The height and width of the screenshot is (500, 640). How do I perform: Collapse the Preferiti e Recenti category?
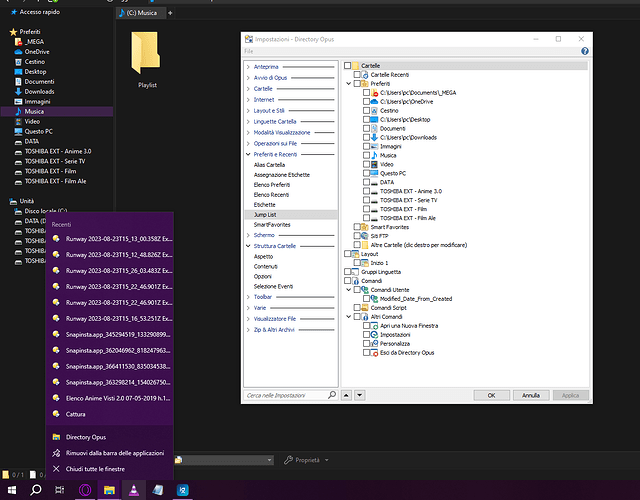tap(248, 154)
